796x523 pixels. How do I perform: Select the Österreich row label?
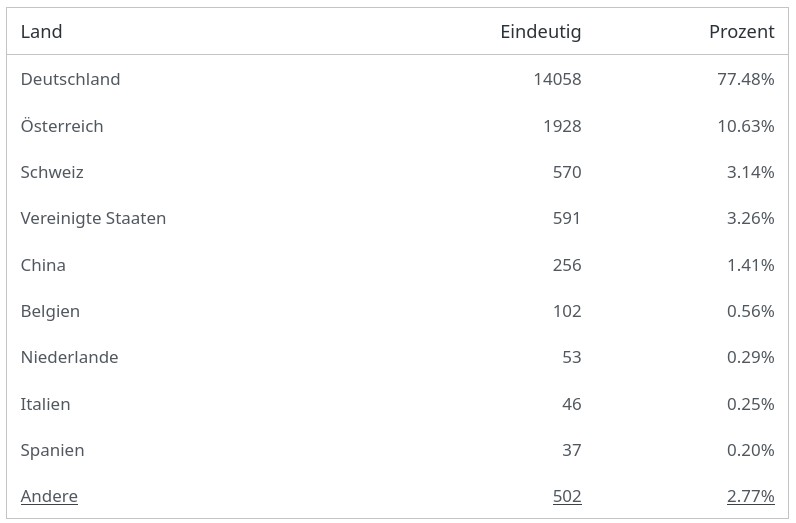(x=62, y=126)
